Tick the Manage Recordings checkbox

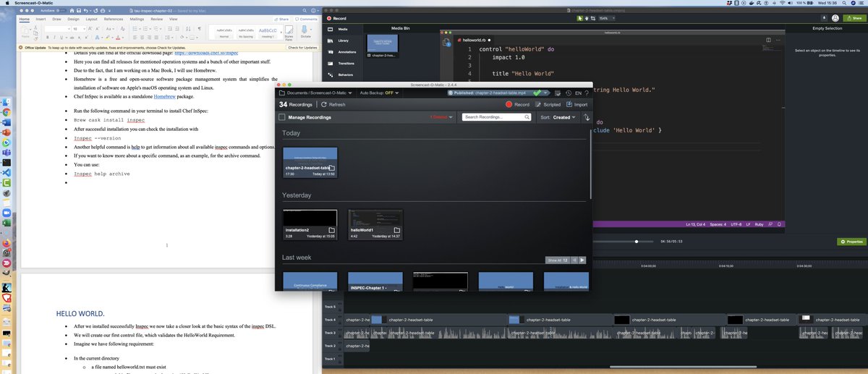tap(282, 117)
